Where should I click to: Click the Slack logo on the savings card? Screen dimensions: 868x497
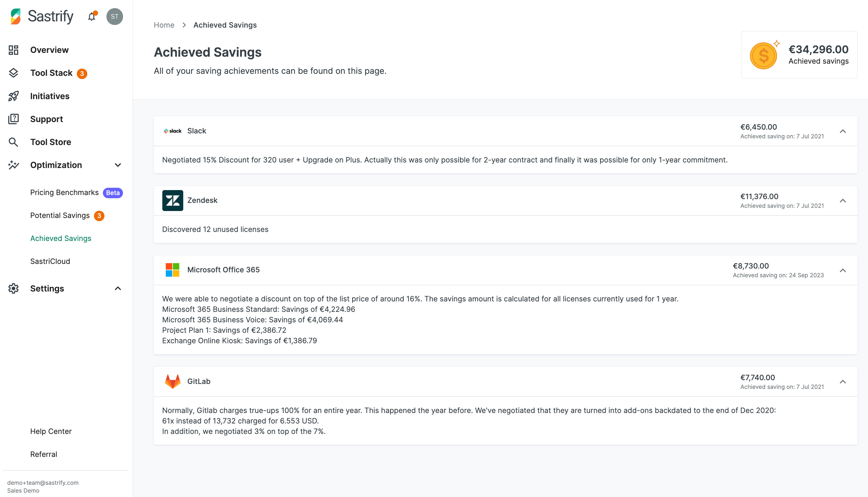(172, 131)
